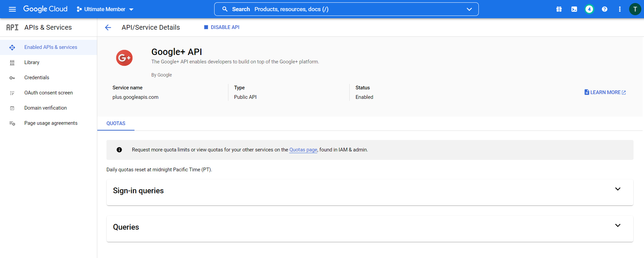Click the By Google text
644x258 pixels.
(162, 75)
